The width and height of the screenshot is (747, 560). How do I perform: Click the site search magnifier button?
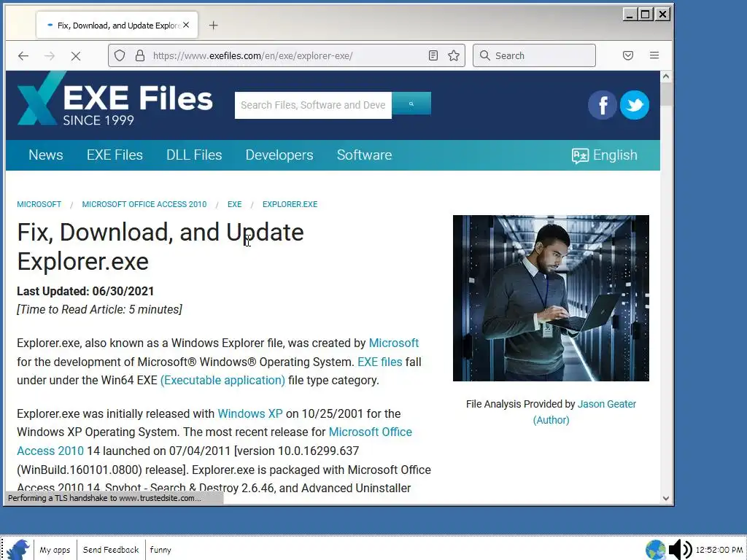pyautogui.click(x=411, y=104)
